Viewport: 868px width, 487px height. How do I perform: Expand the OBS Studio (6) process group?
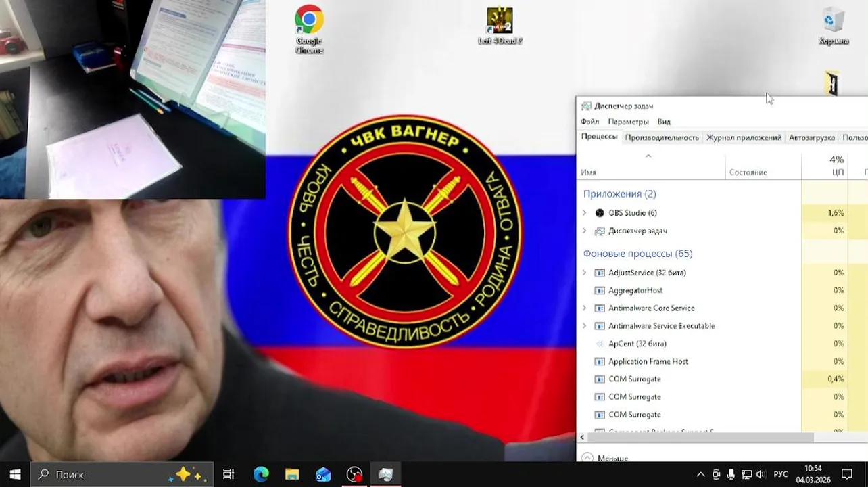pyautogui.click(x=585, y=213)
